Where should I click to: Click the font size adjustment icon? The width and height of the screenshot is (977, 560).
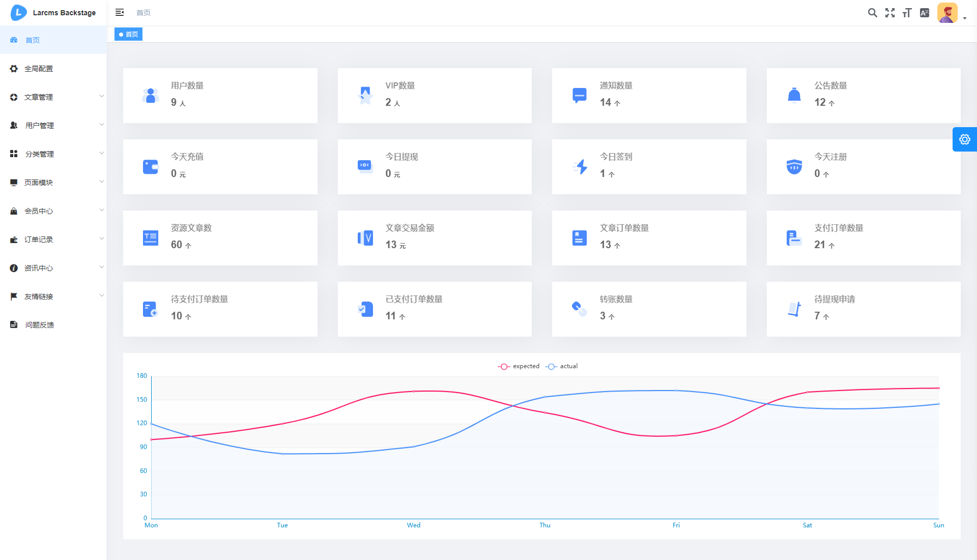point(908,12)
